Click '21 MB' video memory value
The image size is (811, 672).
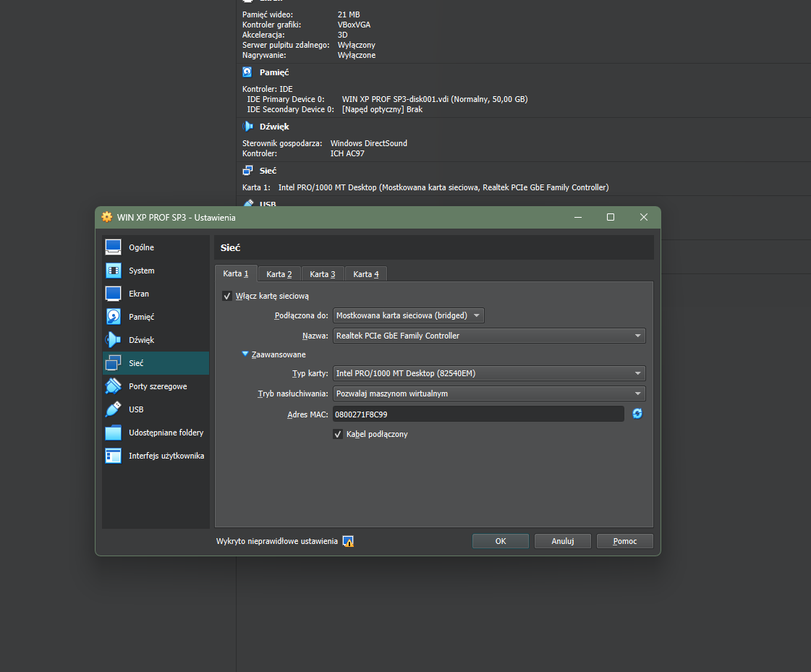point(349,14)
